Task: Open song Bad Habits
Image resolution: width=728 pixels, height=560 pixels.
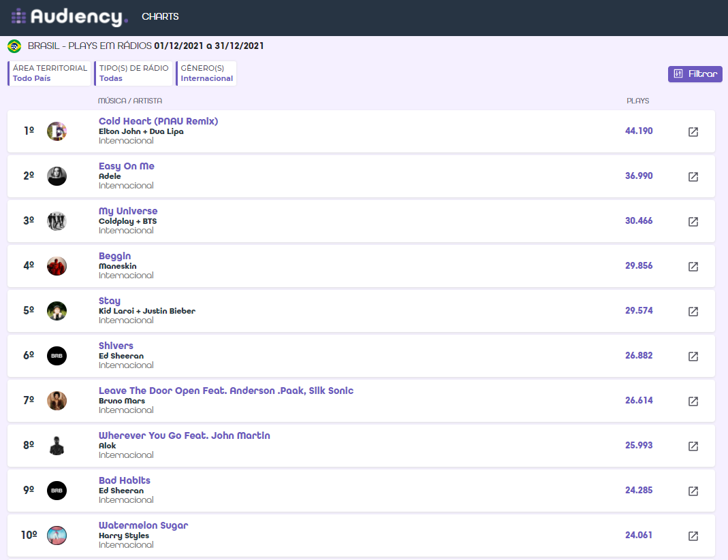Action: click(125, 480)
